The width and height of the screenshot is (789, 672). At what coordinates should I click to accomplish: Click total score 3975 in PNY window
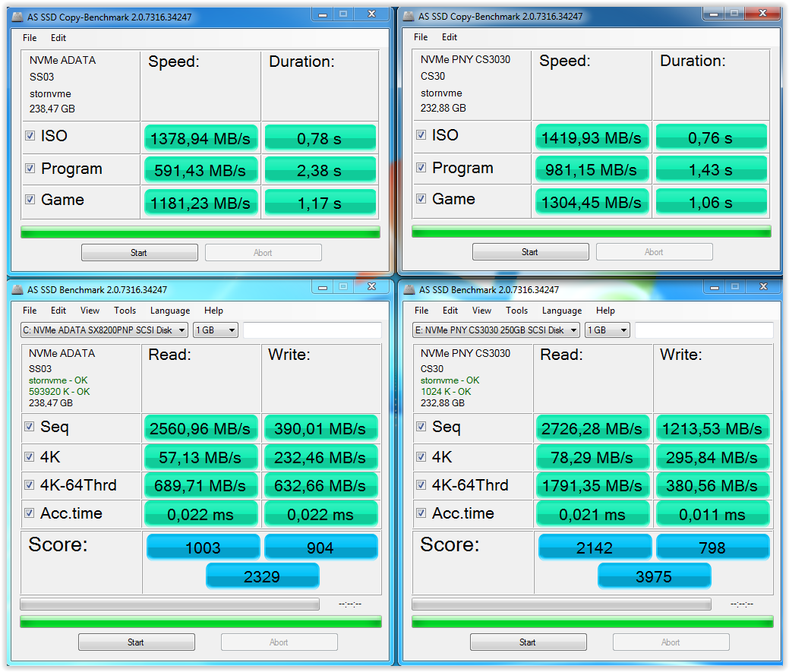[x=654, y=576]
